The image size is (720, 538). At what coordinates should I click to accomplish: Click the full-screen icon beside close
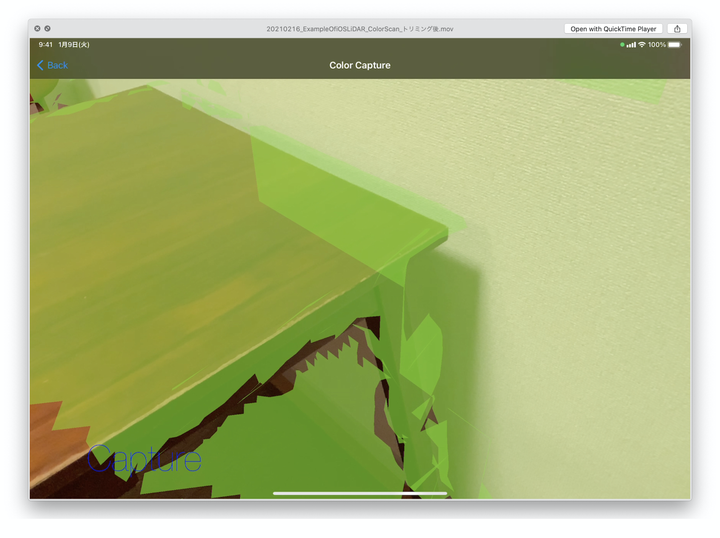point(47,28)
